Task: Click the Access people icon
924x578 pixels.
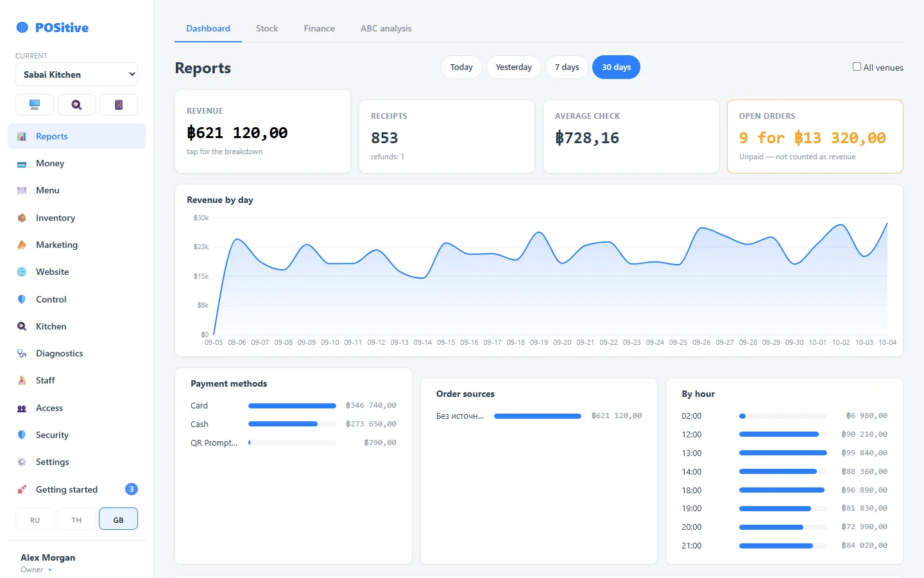Action: (22, 408)
